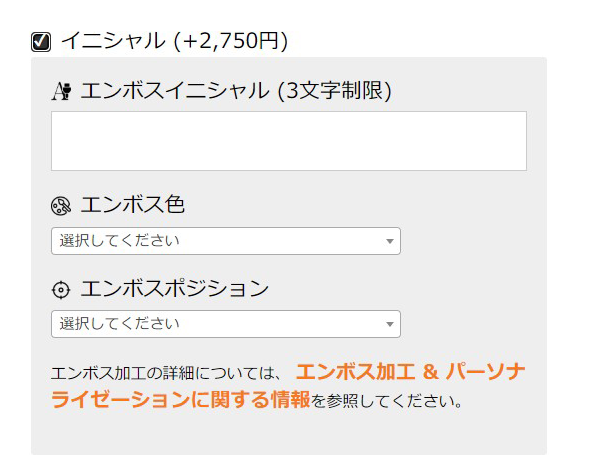Click the を参照してください text
Screen dimensions: 600x473
click(386, 401)
